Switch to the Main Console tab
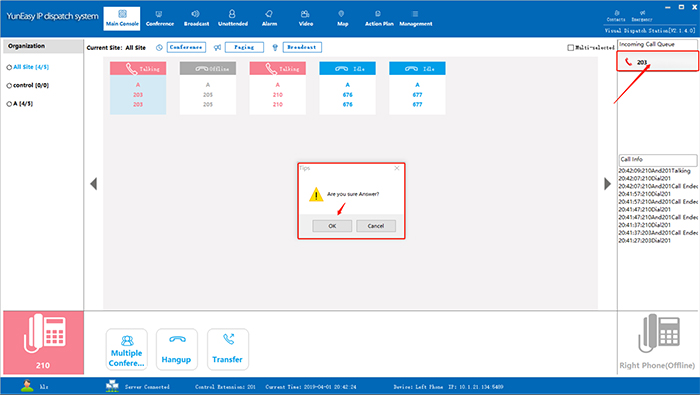700x395 pixels. [122, 19]
